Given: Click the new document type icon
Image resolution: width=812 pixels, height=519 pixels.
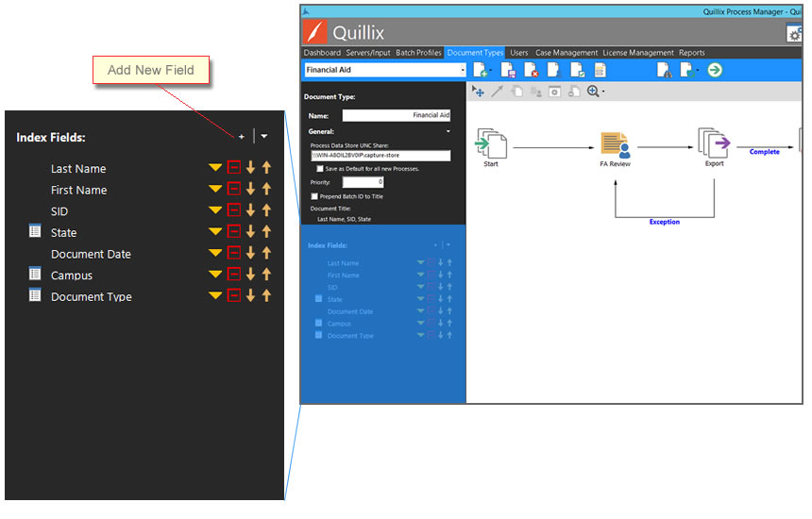Looking at the screenshot, I should pyautogui.click(x=480, y=70).
